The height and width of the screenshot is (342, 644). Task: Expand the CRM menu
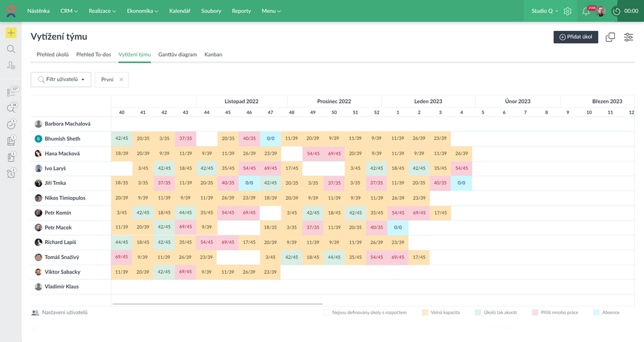69,11
